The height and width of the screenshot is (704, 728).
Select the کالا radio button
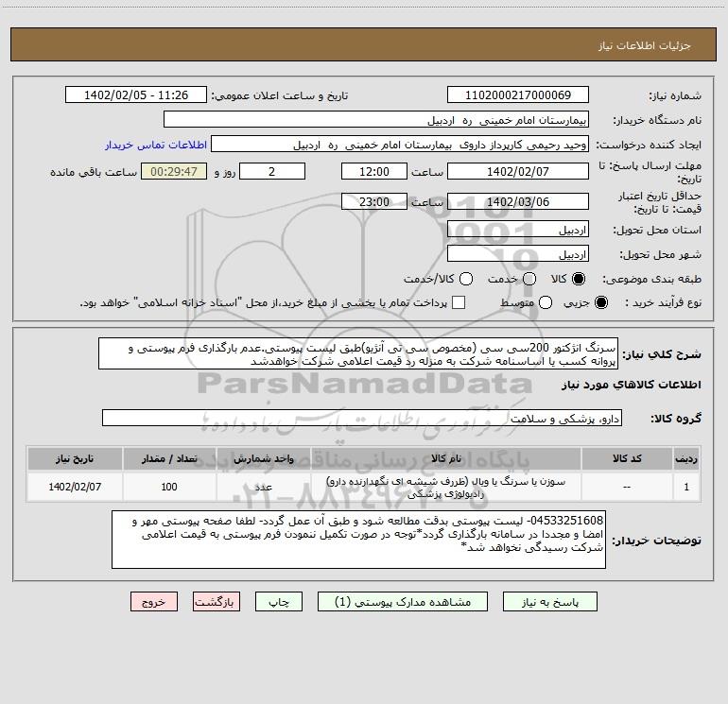(579, 279)
